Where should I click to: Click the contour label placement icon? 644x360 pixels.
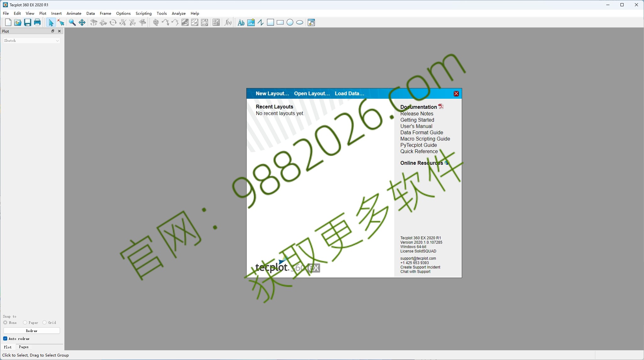(x=205, y=22)
